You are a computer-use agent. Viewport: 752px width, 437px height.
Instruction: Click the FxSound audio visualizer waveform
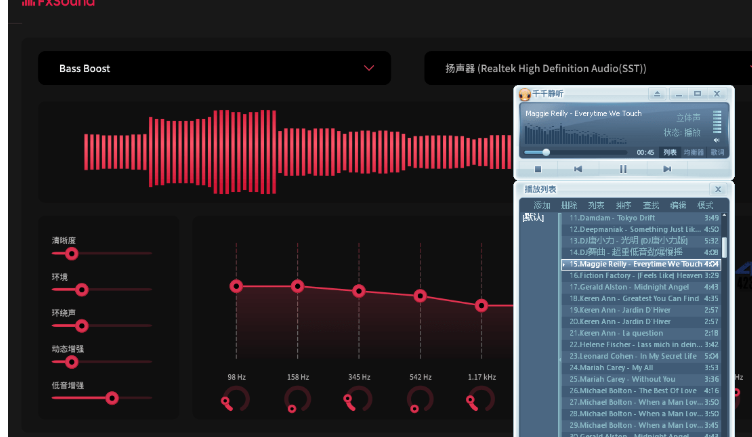pos(298,152)
